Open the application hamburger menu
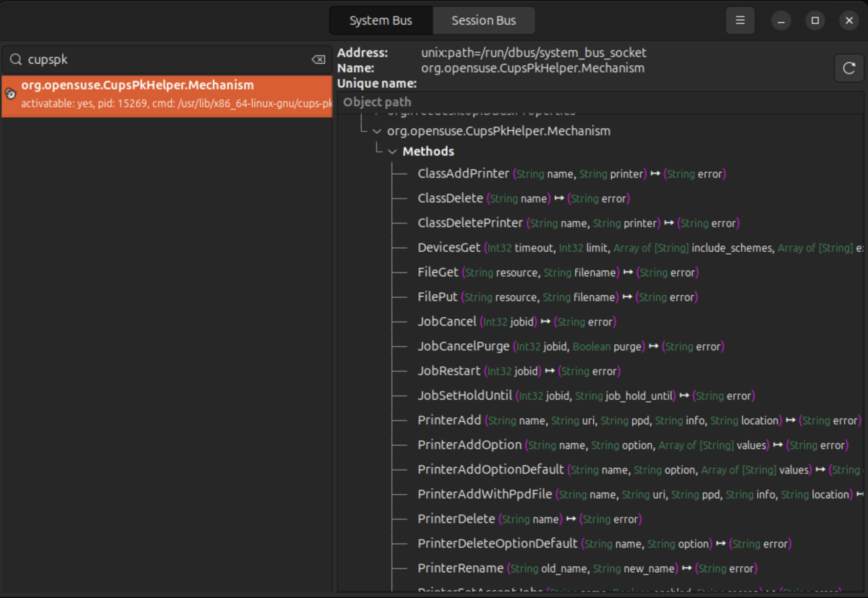Screen dimensions: 868x598 740,20
